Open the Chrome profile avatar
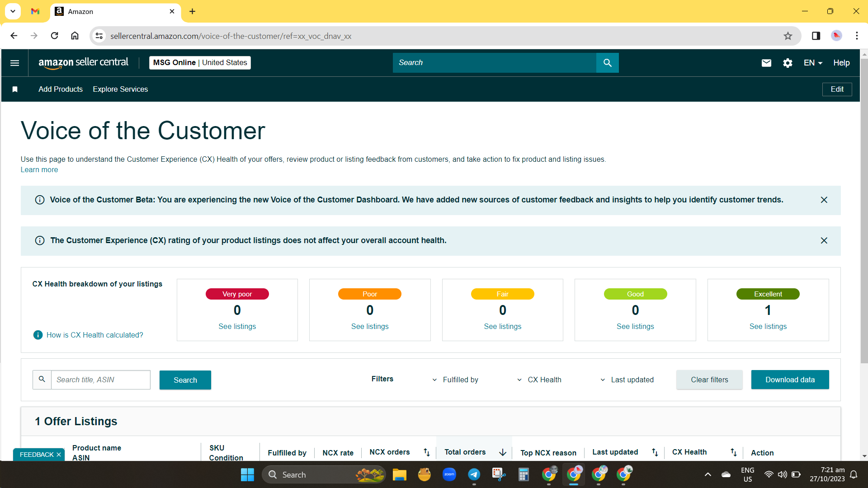This screenshot has height=488, width=868. [x=836, y=36]
